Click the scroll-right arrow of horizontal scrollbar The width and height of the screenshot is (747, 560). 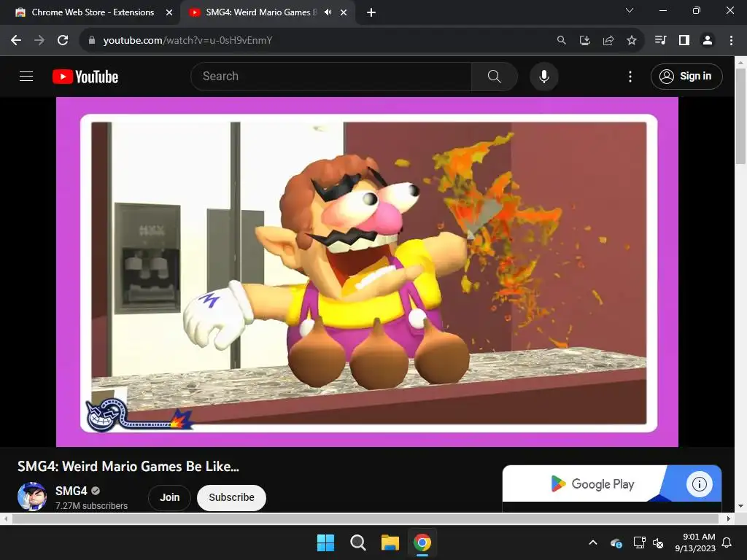tap(729, 519)
